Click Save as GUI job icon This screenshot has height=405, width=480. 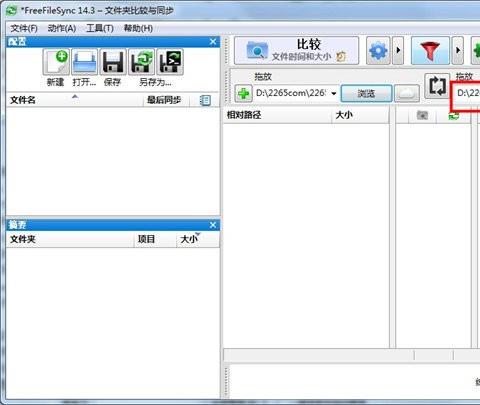[141, 62]
